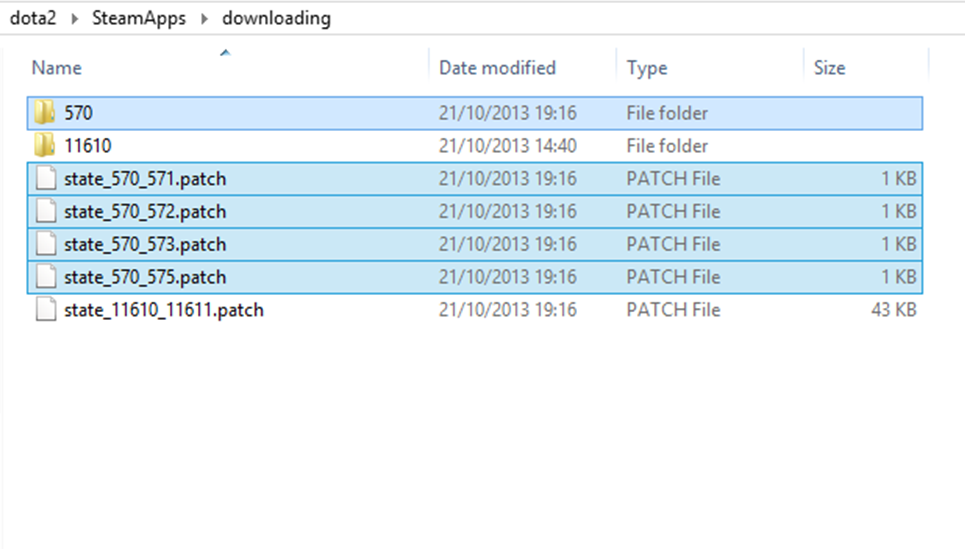Viewport: 965px width, 549px height.
Task: Click the 43 KB size entry
Action: coord(893,310)
